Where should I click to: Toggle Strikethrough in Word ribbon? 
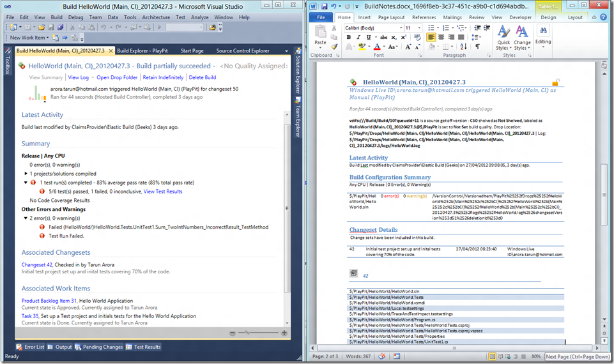[x=384, y=37]
